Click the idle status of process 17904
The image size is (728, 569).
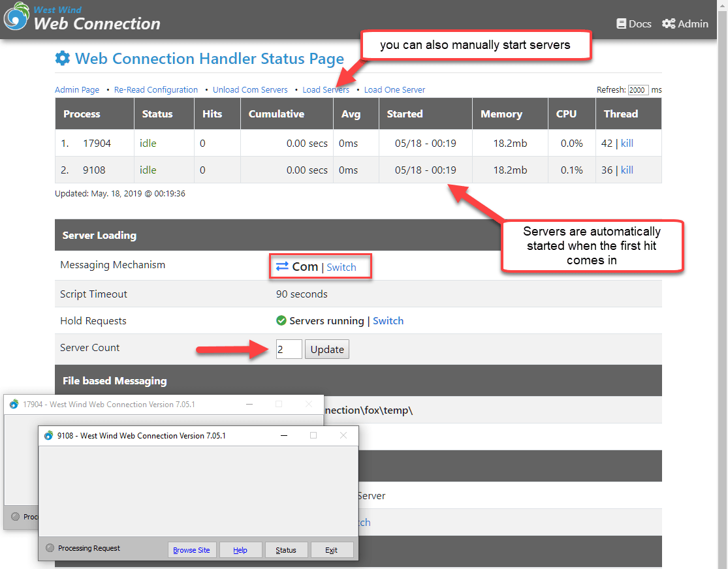click(148, 144)
